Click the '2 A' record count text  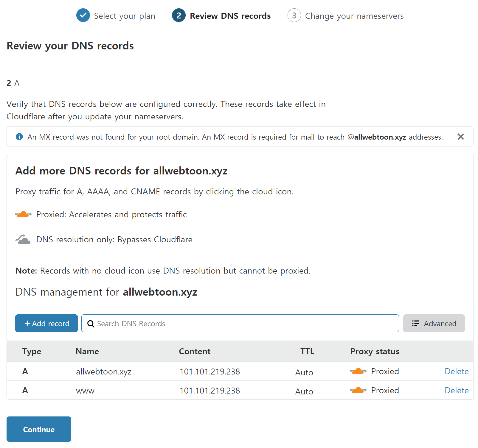tap(13, 83)
